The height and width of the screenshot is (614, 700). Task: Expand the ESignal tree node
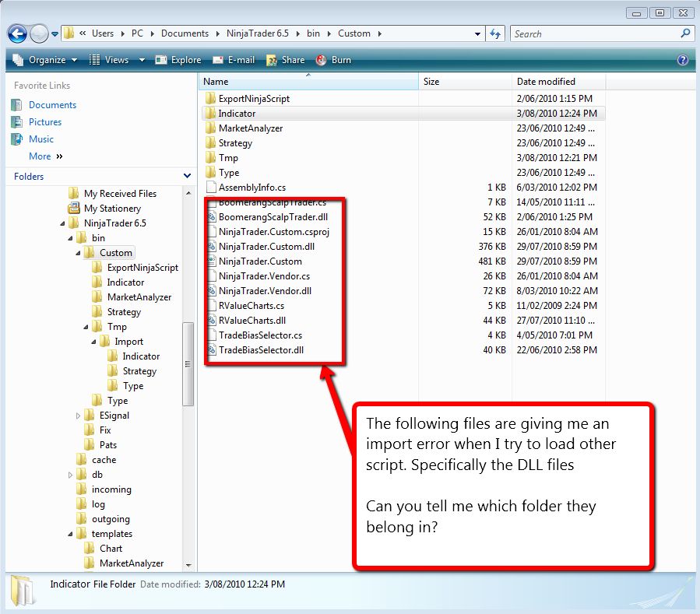[78, 416]
